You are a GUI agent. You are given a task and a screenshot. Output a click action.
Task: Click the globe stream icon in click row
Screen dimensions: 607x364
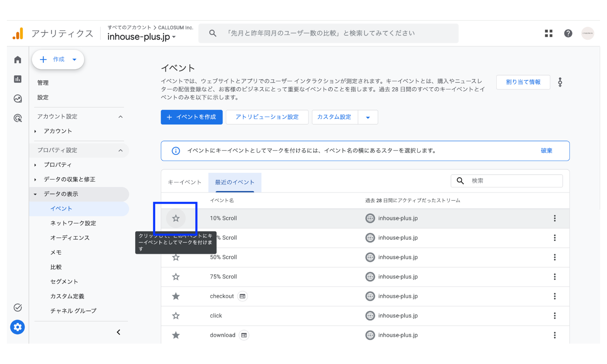pyautogui.click(x=370, y=315)
